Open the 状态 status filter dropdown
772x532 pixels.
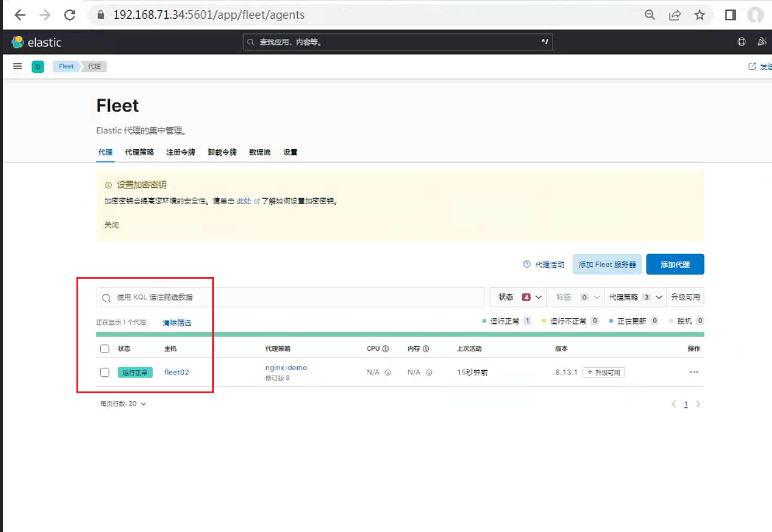tap(519, 297)
